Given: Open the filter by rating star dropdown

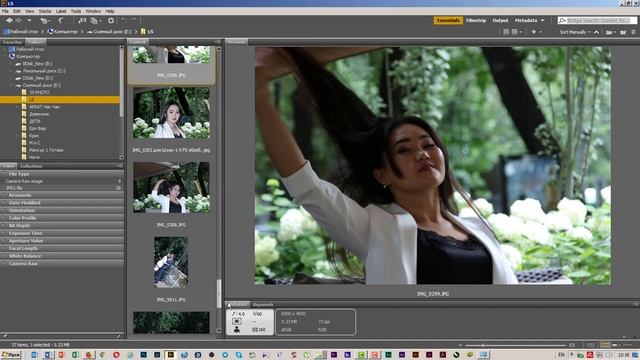Looking at the screenshot, I should point(536,32).
